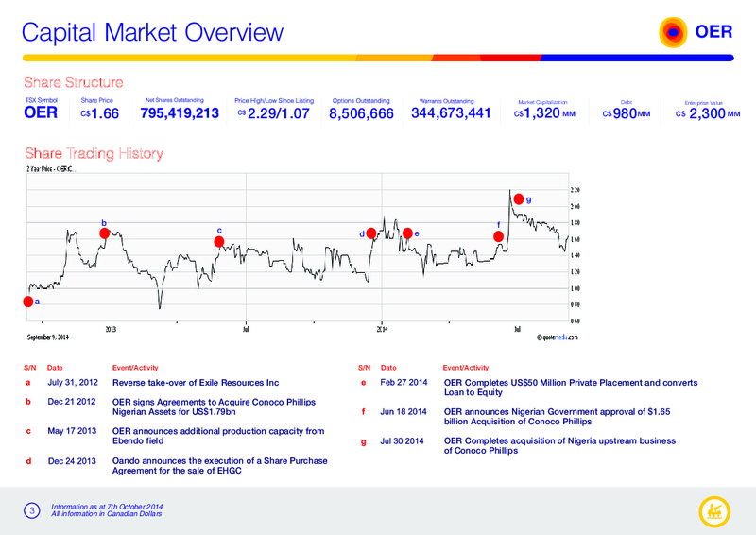The width and height of the screenshot is (756, 535).
Task: Click enterprise value C$ 2,300 MM
Action: pyautogui.click(x=708, y=113)
